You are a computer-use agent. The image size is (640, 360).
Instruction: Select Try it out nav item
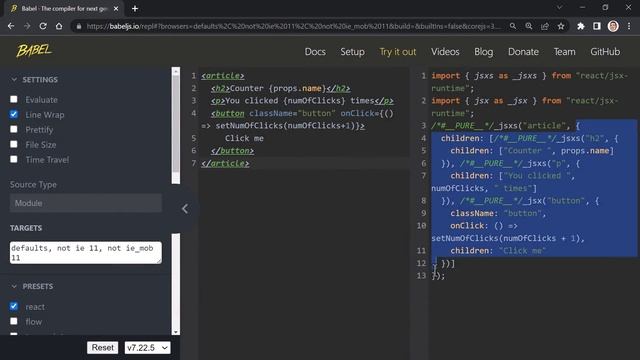click(x=398, y=52)
